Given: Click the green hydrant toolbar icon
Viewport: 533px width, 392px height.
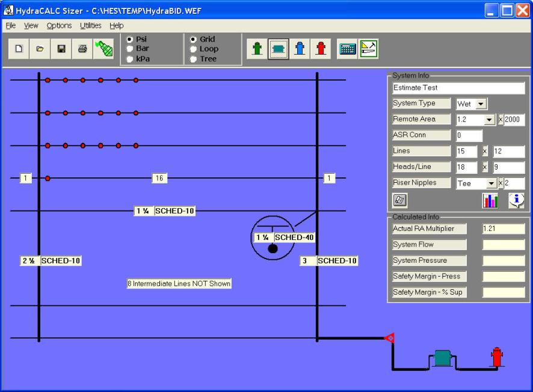Looking at the screenshot, I should click(257, 49).
